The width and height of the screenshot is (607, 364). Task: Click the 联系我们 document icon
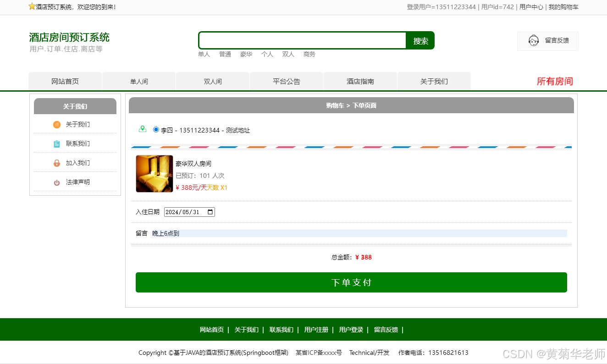57,143
